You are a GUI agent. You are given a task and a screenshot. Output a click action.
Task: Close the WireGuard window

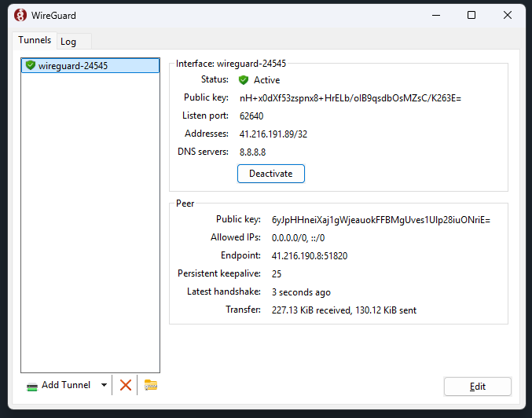508,15
